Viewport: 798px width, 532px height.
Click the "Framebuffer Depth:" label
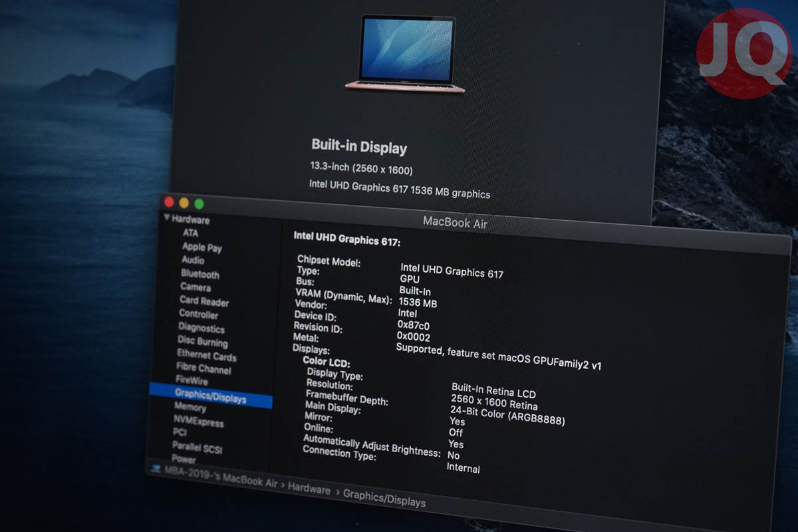(x=346, y=399)
